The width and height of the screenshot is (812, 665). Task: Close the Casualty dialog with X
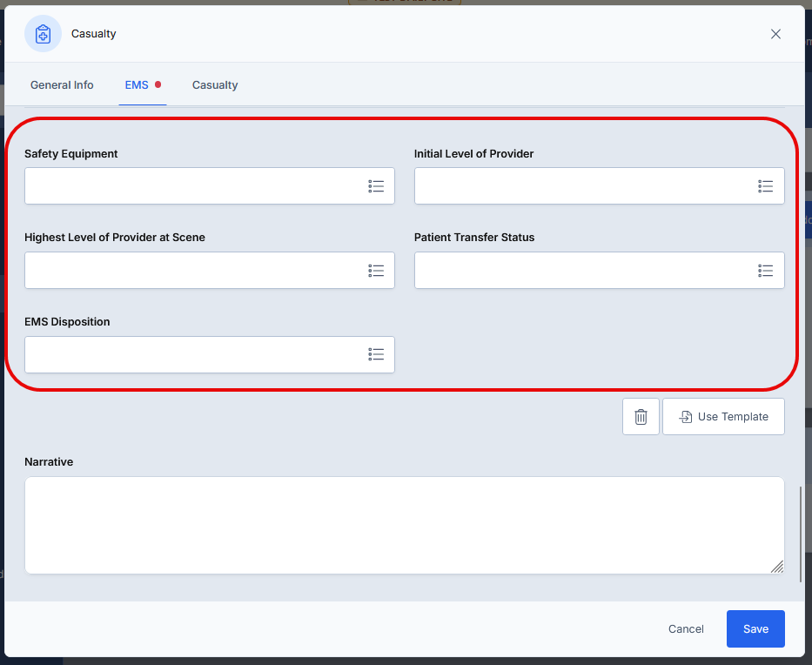(775, 34)
